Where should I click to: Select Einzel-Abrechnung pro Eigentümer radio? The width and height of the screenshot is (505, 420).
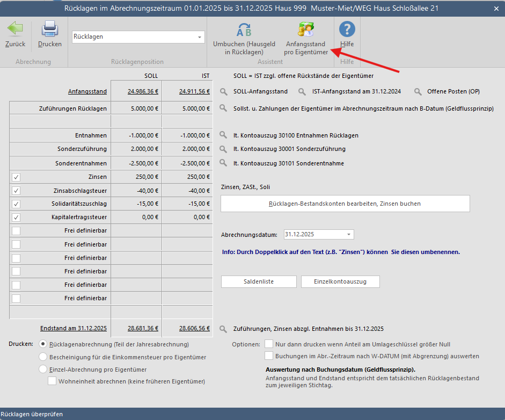(43, 369)
